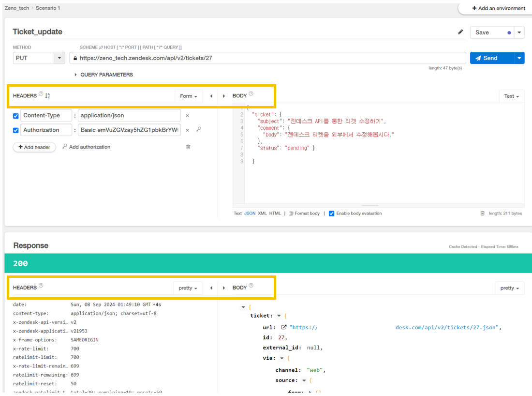
Task: Switch body mode to JSON
Action: coord(250,213)
